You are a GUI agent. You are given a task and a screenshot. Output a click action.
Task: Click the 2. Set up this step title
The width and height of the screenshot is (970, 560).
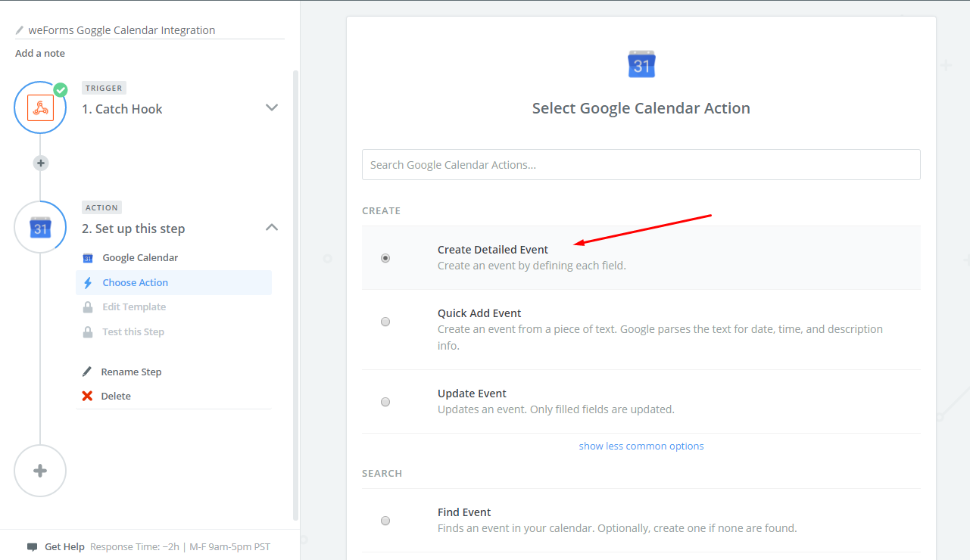pyautogui.click(x=133, y=229)
